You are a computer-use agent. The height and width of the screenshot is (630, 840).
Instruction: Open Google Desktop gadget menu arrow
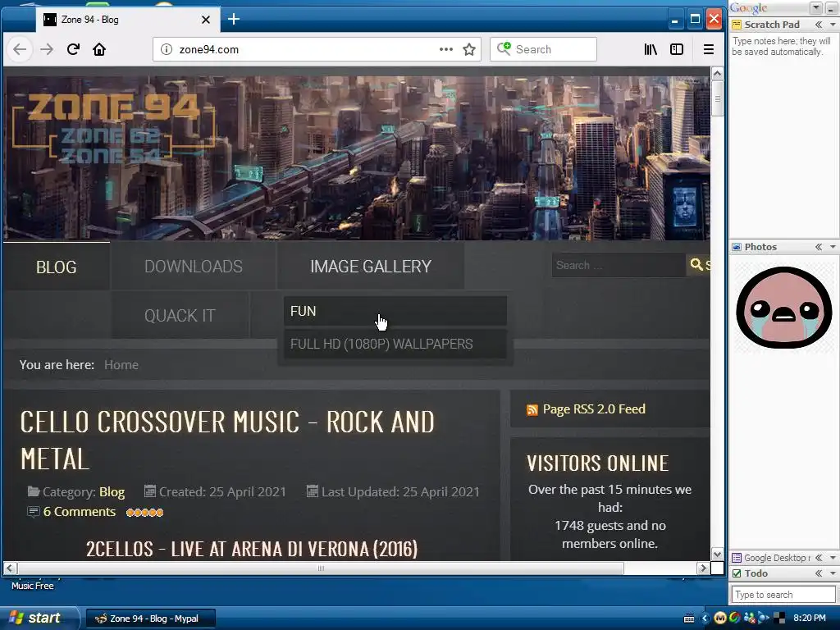pyautogui.click(x=833, y=558)
